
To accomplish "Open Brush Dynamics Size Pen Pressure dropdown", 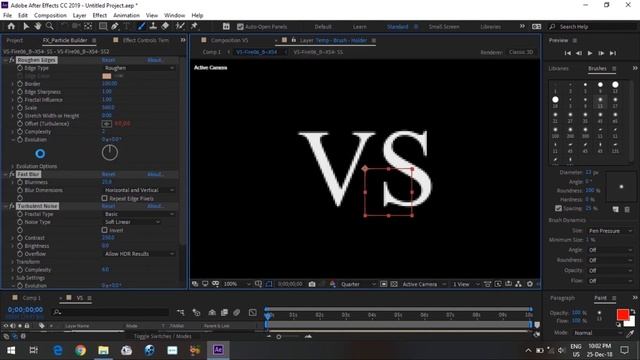I will click(610, 231).
